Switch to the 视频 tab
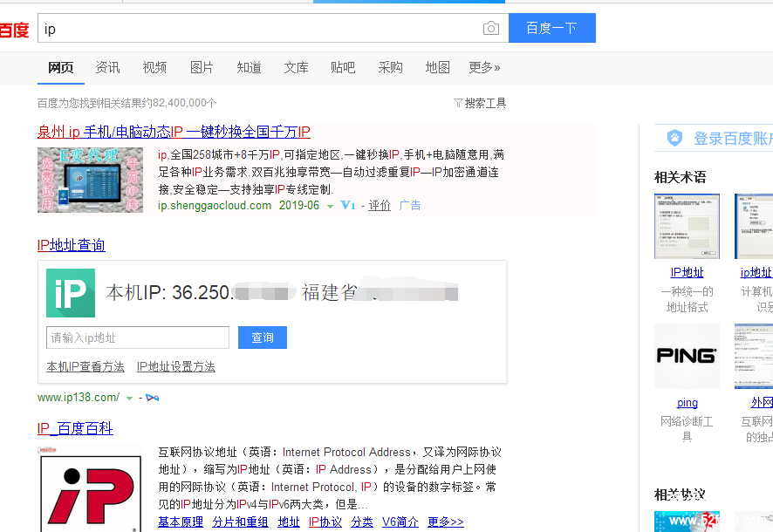The image size is (773, 532). [x=154, y=67]
